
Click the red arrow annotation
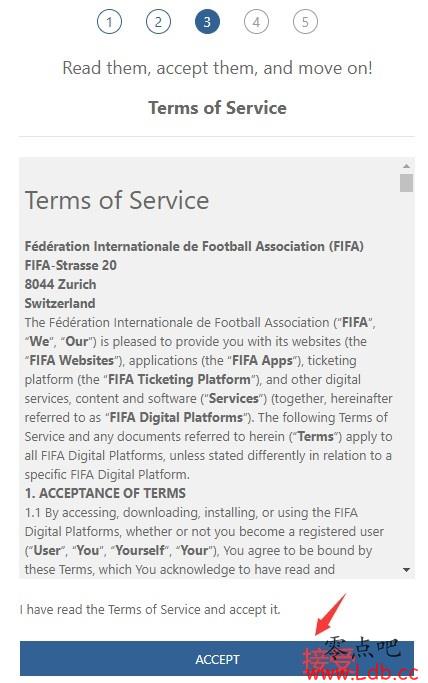coord(330,614)
